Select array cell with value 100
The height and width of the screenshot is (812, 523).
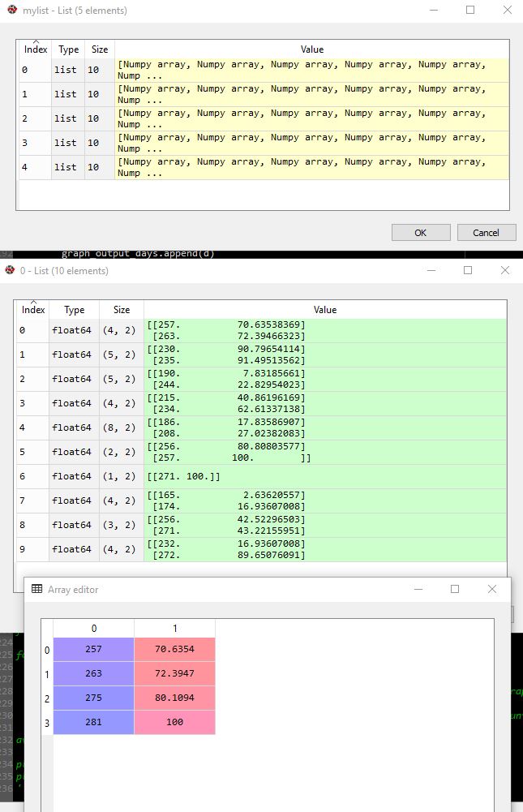tap(174, 722)
